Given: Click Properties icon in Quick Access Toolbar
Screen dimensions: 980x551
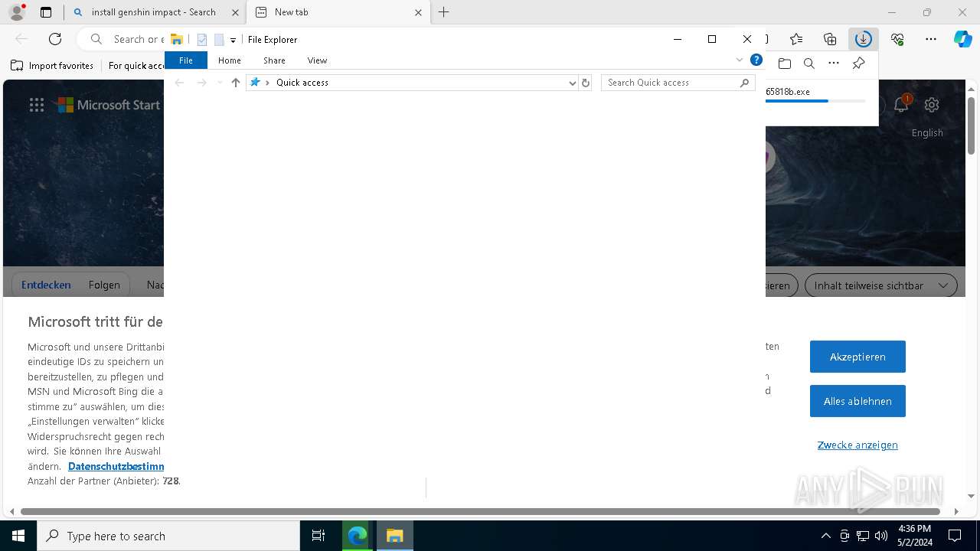Looking at the screenshot, I should (x=202, y=40).
